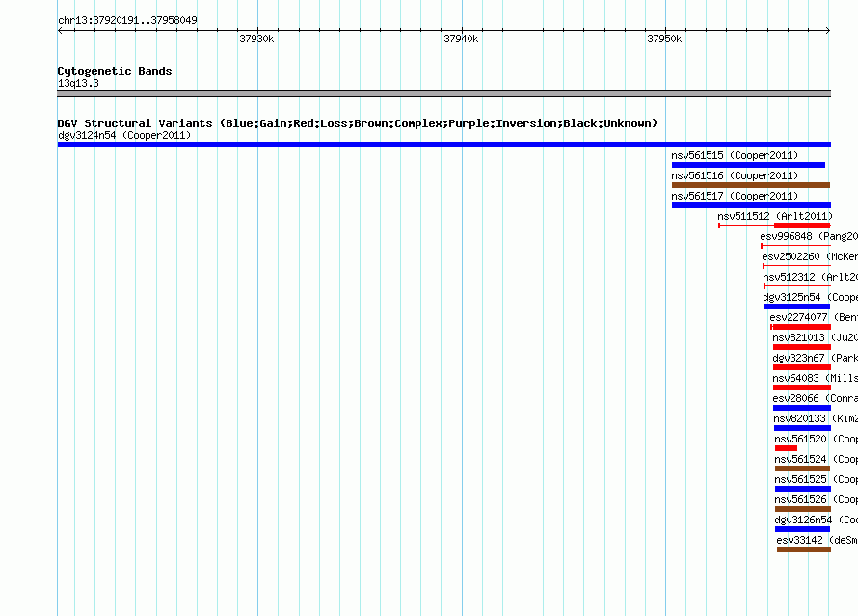Viewport: 858px width, 616px height.
Task: Click the blue bar under dgv3126n54
Action: [x=803, y=529]
